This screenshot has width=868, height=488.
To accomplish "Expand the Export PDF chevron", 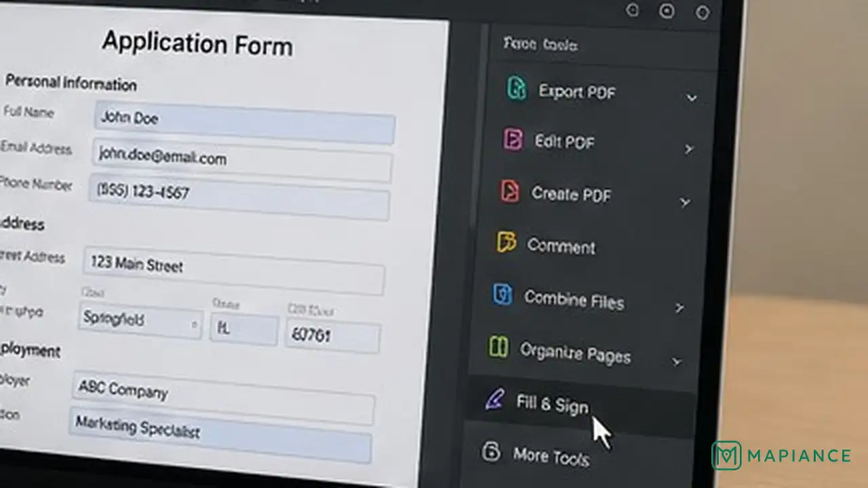I will coord(692,98).
